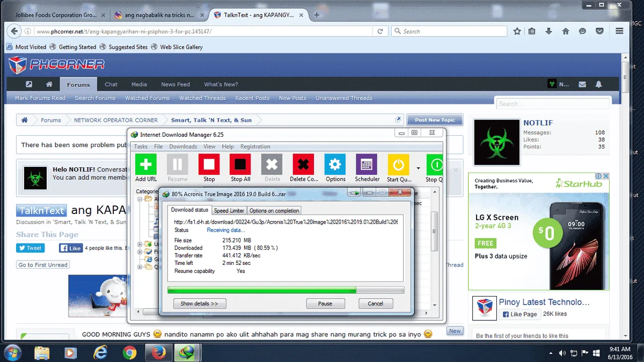The image size is (644, 362).
Task: Expand the IDM tree node starting with Fi
Action: point(141,252)
